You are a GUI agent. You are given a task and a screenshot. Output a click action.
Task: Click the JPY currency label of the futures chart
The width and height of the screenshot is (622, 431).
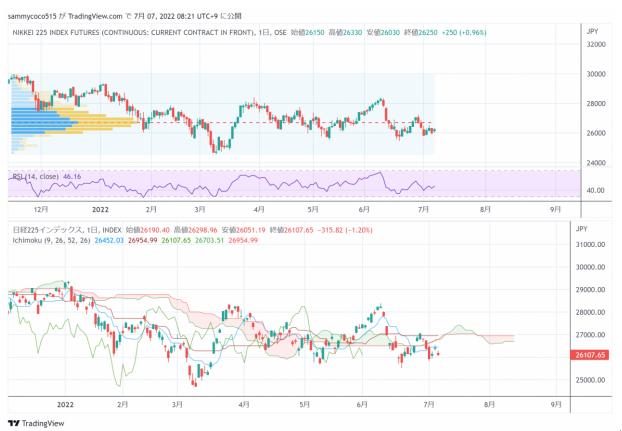(592, 32)
